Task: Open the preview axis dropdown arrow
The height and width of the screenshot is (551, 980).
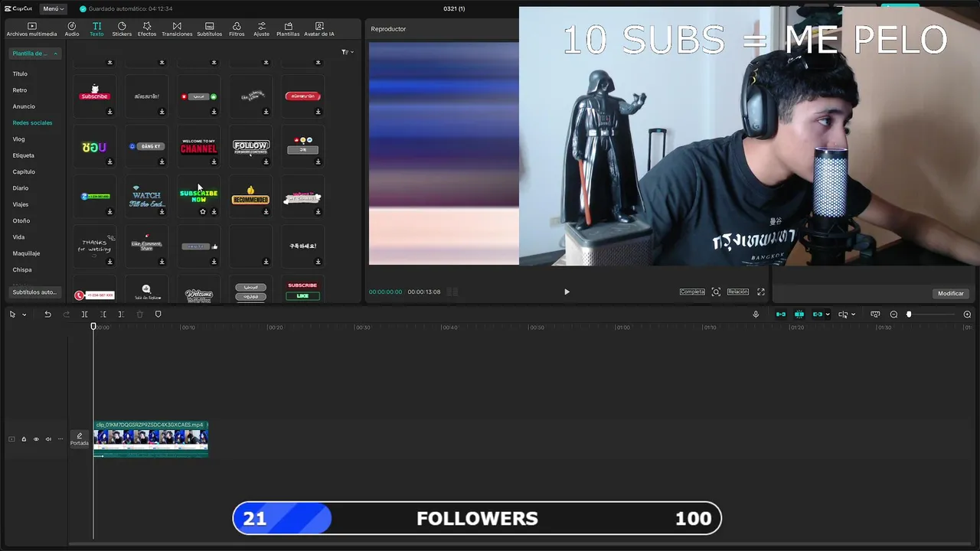Action: coord(853,315)
